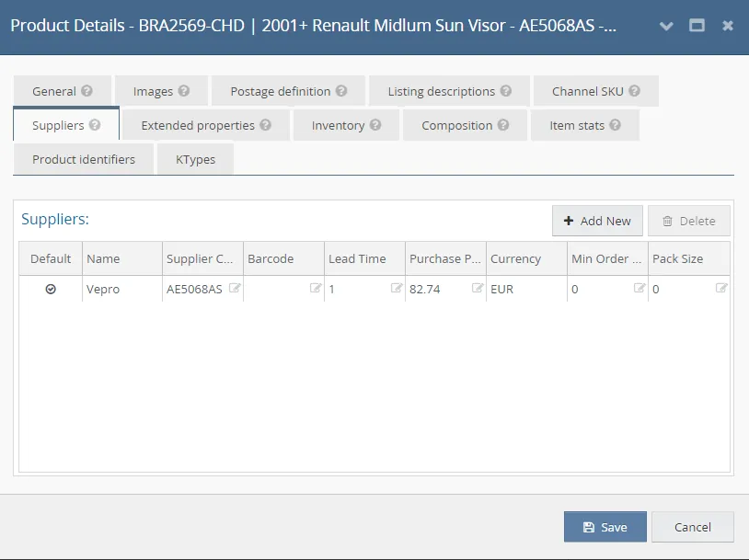This screenshot has height=560, width=749.
Task: Open the Extended properties tab
Action: tap(206, 125)
